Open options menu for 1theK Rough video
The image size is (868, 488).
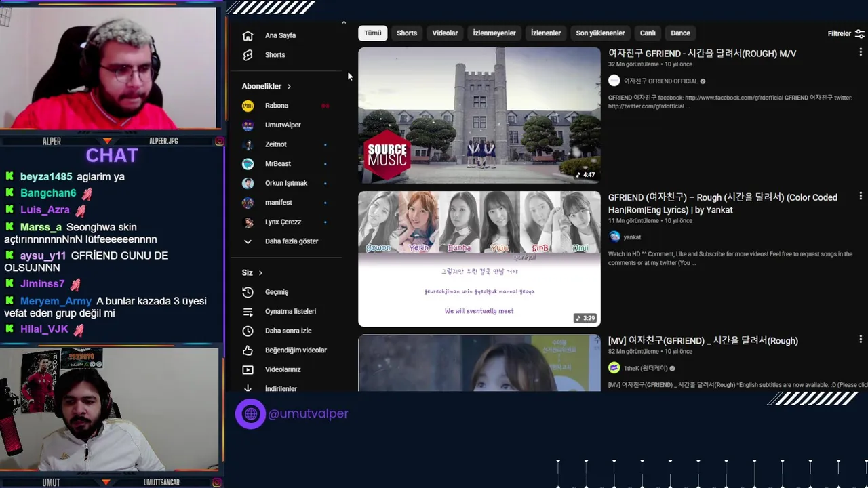(x=860, y=340)
